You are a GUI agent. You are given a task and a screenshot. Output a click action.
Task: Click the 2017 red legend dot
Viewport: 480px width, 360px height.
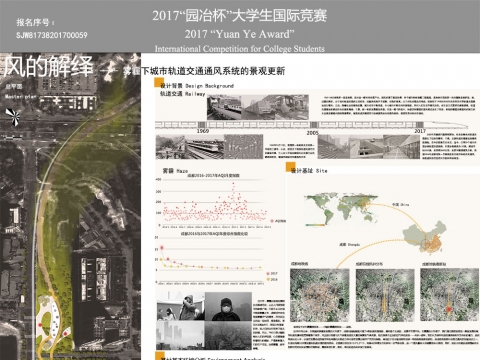point(268,273)
